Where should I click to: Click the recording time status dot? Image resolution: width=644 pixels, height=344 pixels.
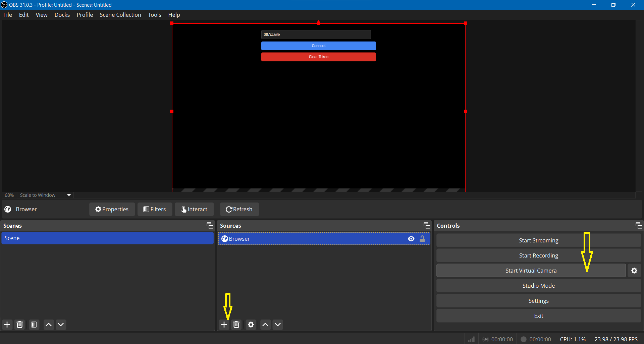(523, 339)
